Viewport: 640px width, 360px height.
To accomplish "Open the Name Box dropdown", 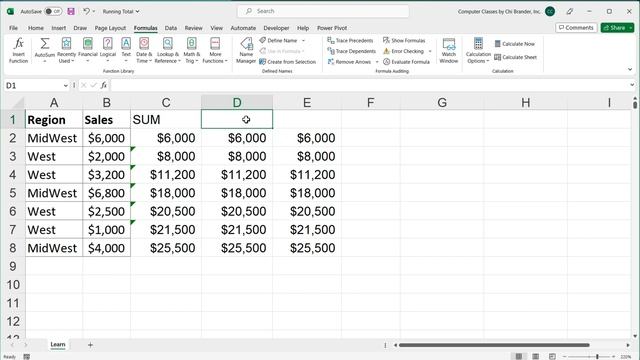I will 65,85.
